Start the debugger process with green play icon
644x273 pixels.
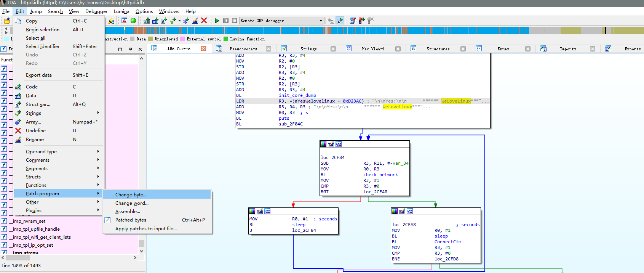(217, 21)
